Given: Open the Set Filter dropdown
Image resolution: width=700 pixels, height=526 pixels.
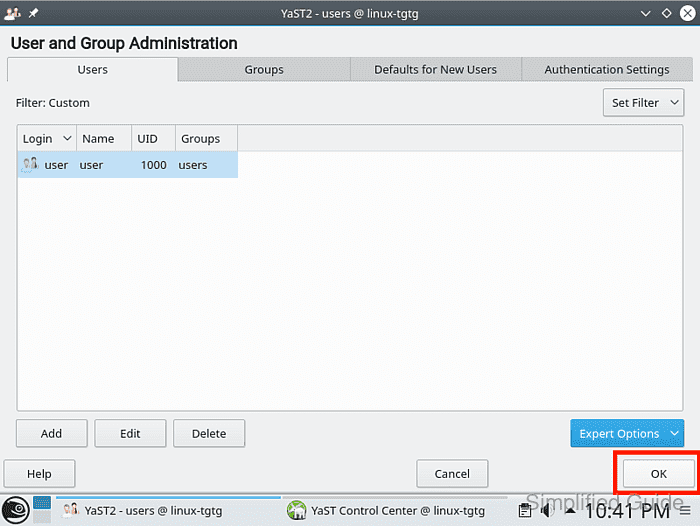Looking at the screenshot, I should (643, 103).
